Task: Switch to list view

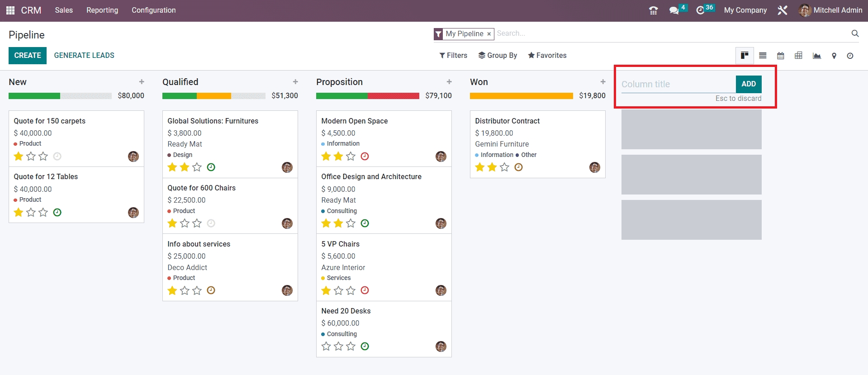Action: (x=763, y=56)
